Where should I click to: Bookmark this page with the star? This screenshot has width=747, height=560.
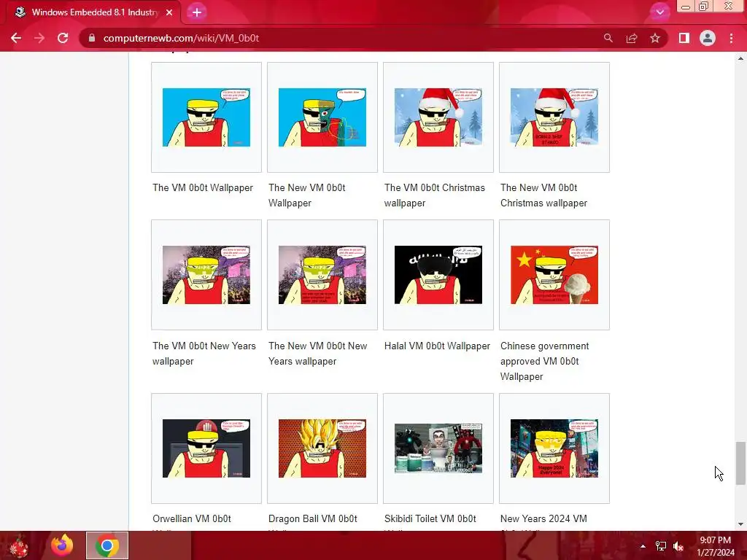655,38
